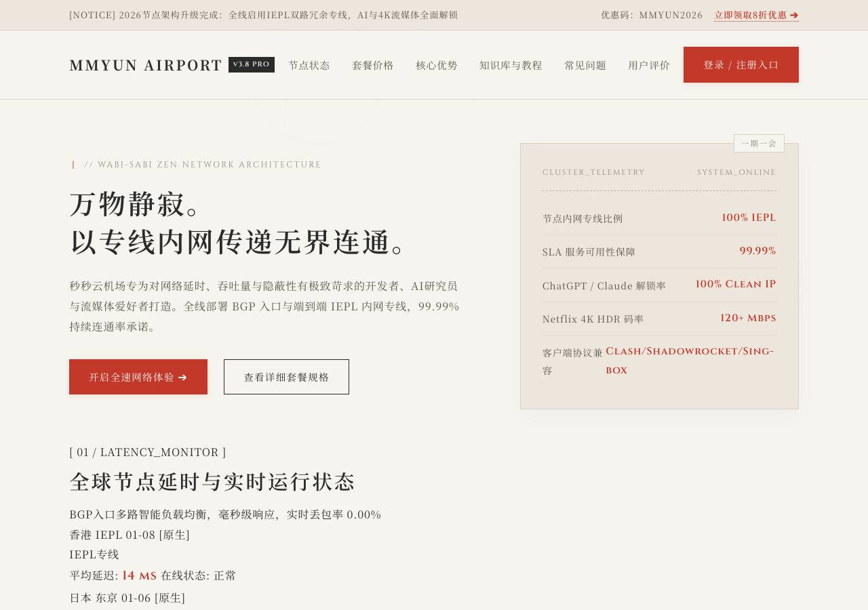Click the 99.99% SLA value
This screenshot has height=610, width=868.
[757, 251]
